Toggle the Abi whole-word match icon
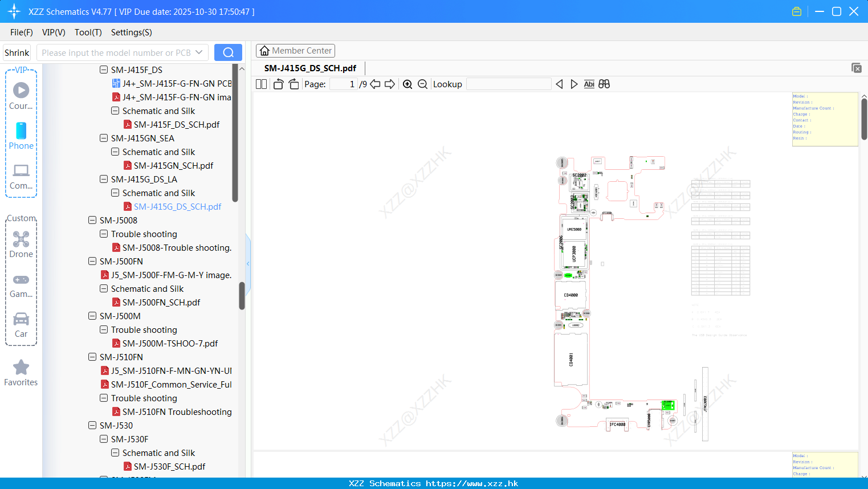The image size is (868, 489). point(589,84)
